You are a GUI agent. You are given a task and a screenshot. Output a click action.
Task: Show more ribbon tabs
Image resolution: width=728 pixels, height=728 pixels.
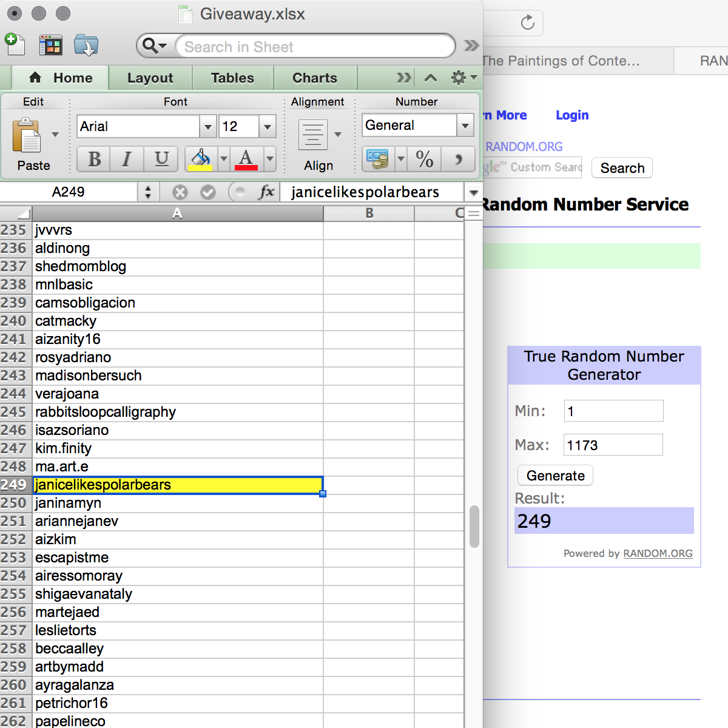click(x=403, y=78)
